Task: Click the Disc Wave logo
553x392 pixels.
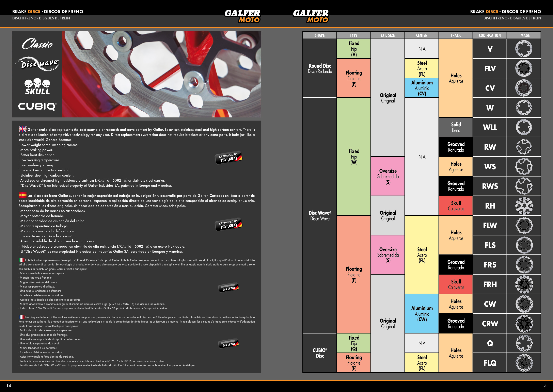Action: click(x=37, y=64)
